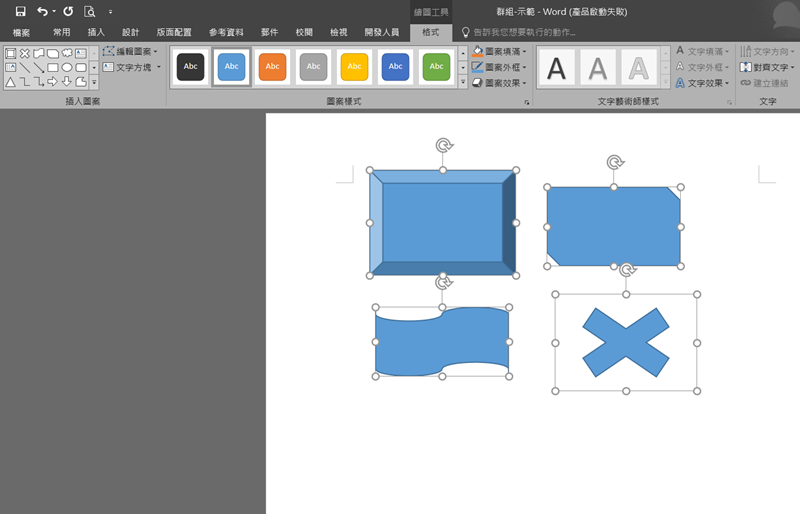Open the 圖案外框 shape outline dropdown
Viewport: 800px width, 514px height.
(x=526, y=67)
